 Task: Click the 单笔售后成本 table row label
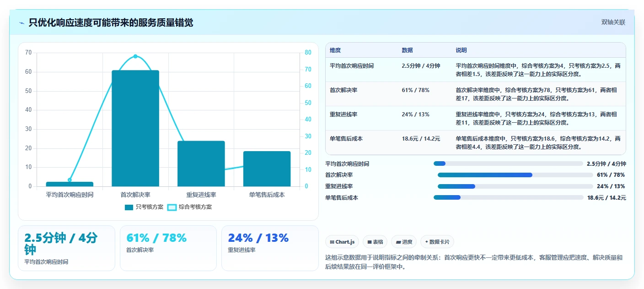coord(346,139)
